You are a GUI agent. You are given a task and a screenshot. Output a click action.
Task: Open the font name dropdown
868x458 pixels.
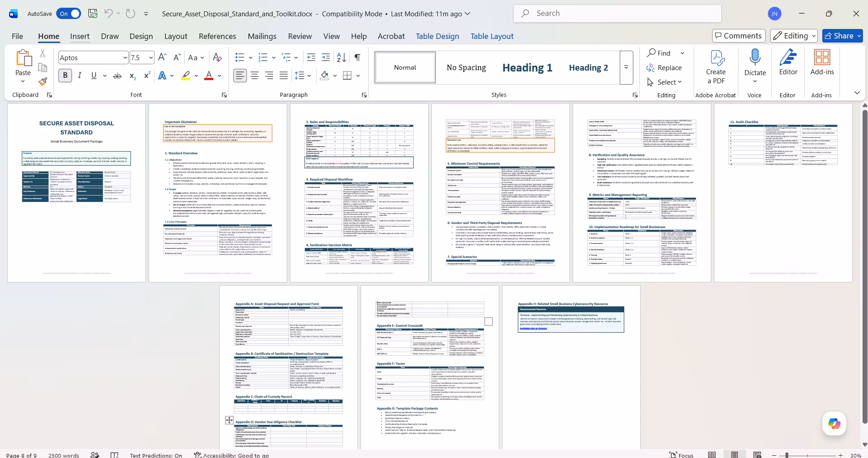[125, 57]
